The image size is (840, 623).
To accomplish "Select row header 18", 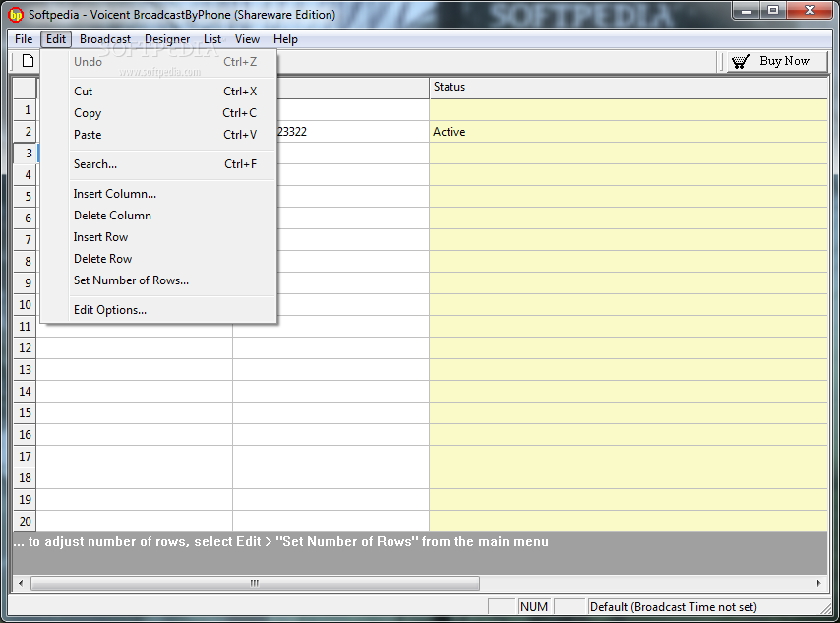I will (x=25, y=477).
